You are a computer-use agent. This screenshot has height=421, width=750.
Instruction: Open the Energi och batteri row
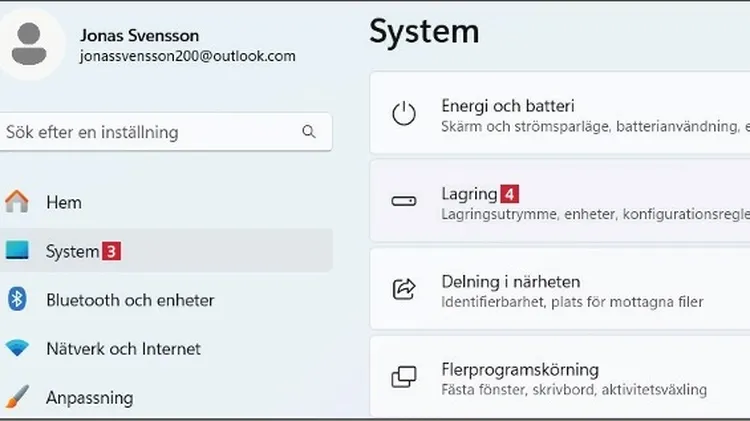tap(560, 114)
